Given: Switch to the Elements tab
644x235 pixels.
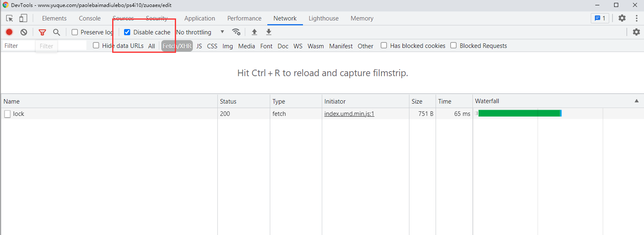Looking at the screenshot, I should point(54,18).
